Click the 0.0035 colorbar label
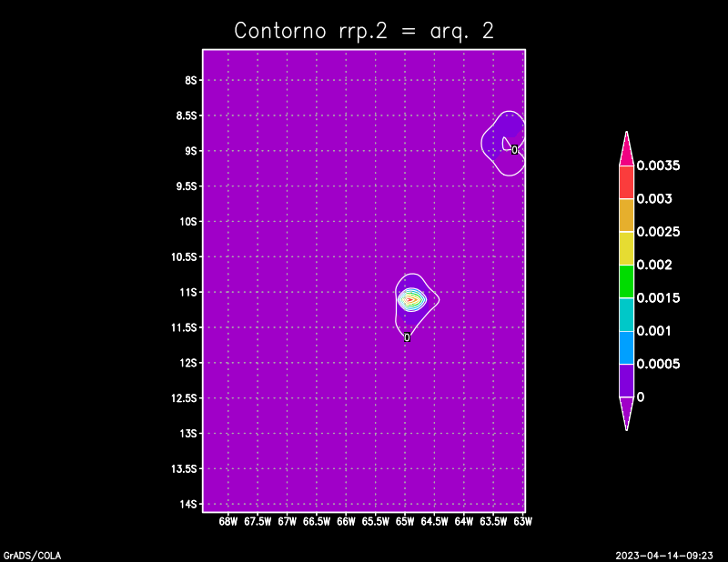This screenshot has height=562, width=728. pos(658,166)
